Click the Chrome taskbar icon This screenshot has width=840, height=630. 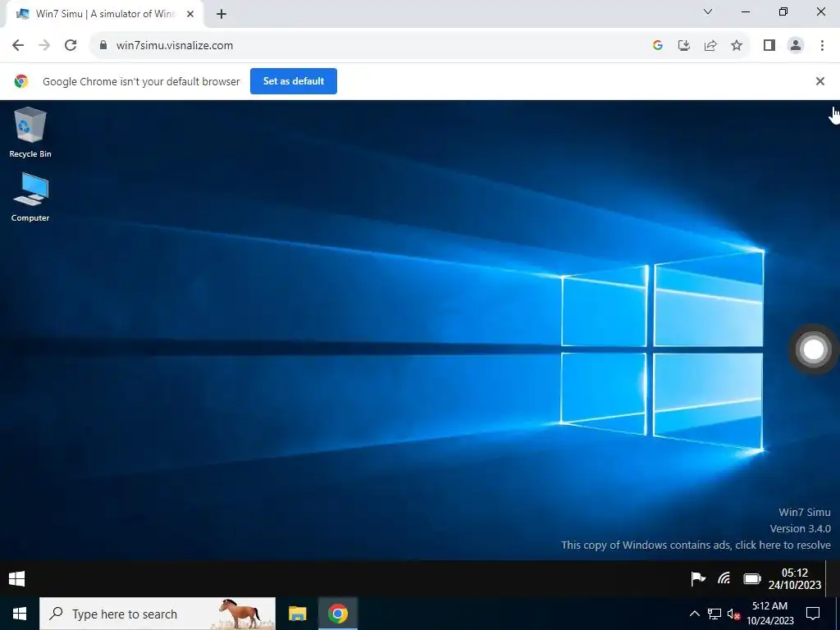[337, 614]
